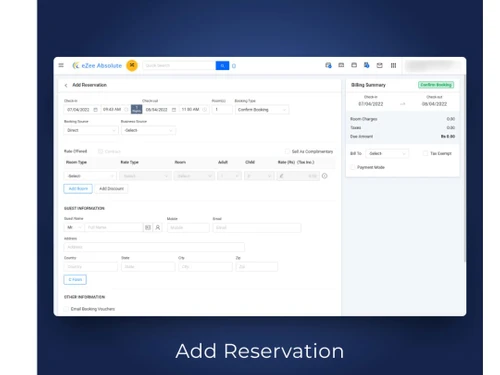Screen dimensions: 500x375
Task: Click the Mobile input field
Action: 188,227
